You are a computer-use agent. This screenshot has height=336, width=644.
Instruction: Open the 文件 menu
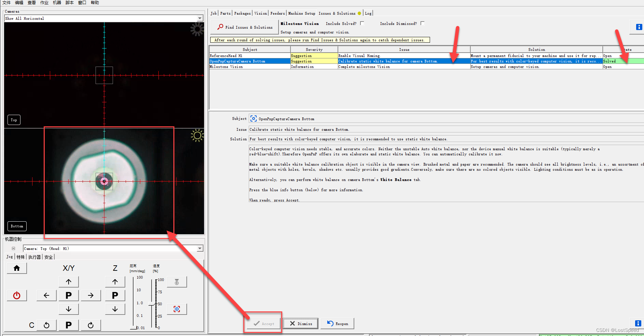[6, 3]
